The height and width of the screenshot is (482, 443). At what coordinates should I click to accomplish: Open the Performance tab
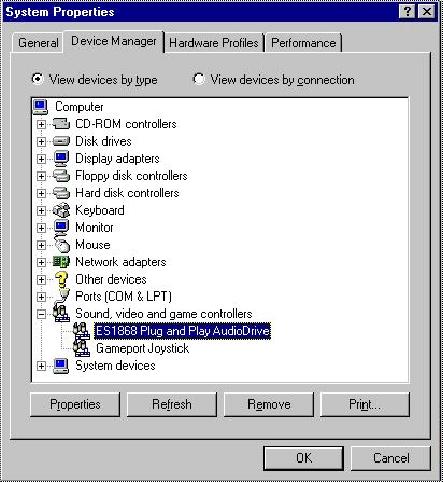pyautogui.click(x=304, y=43)
